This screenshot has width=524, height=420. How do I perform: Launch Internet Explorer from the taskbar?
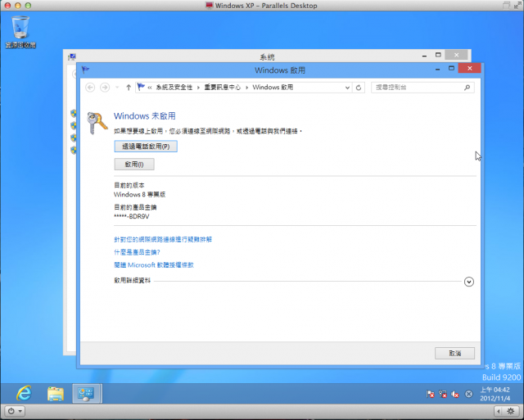point(24,393)
